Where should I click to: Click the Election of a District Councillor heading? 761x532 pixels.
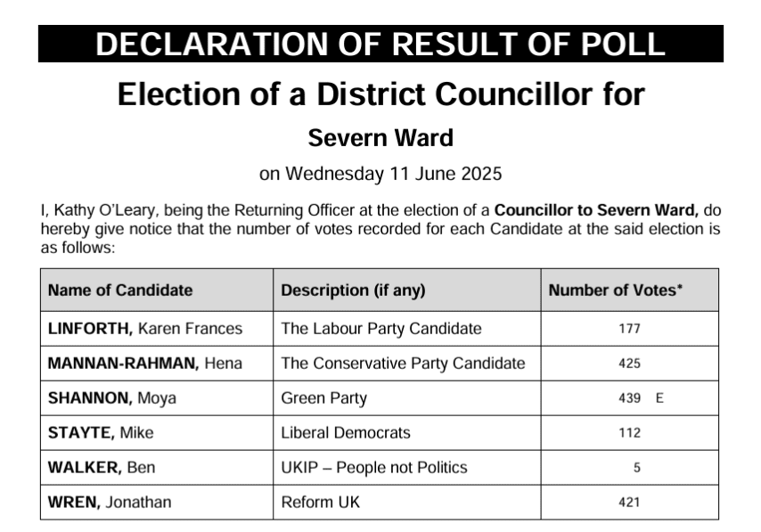pyautogui.click(x=380, y=94)
